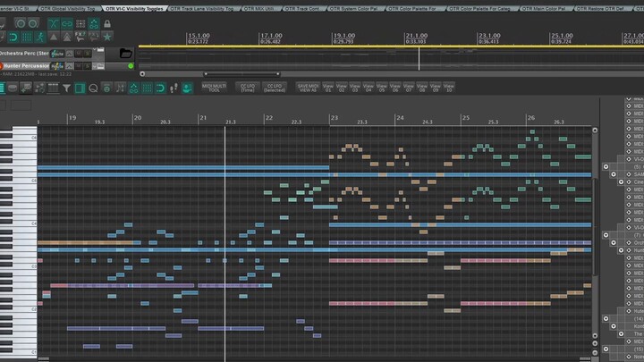Click the teal person icon in the MIDI toolbar
The image size is (644, 362).
coord(187,88)
